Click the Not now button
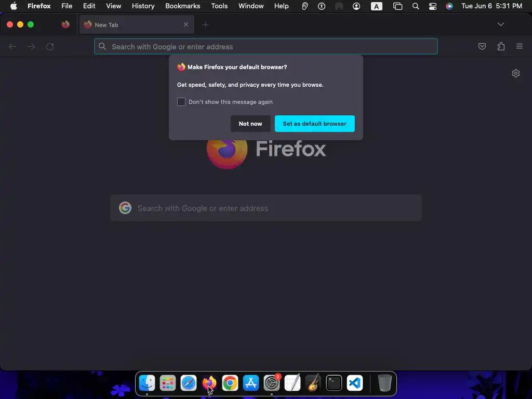Viewport: 532px width, 399px height. [x=250, y=124]
